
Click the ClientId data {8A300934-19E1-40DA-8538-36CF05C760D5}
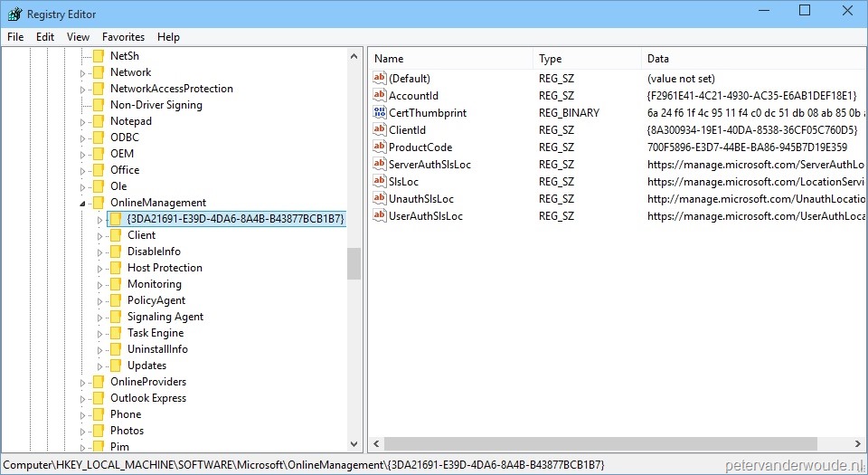click(752, 130)
